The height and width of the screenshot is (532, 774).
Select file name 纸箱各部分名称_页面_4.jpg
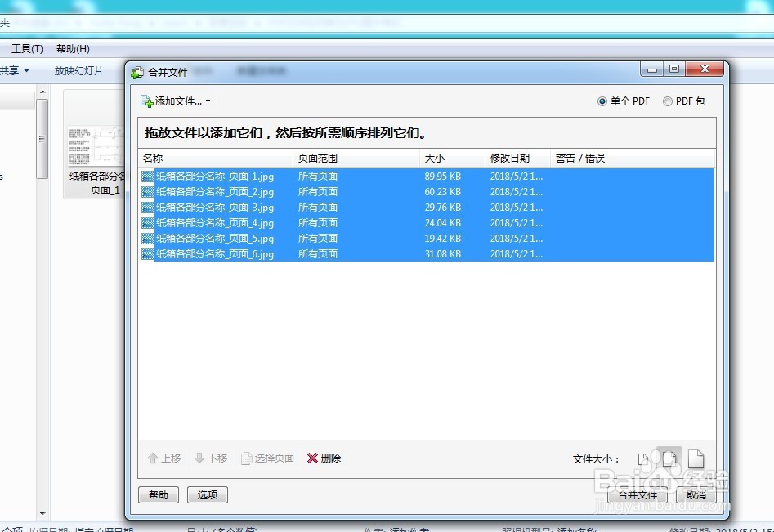click(215, 223)
